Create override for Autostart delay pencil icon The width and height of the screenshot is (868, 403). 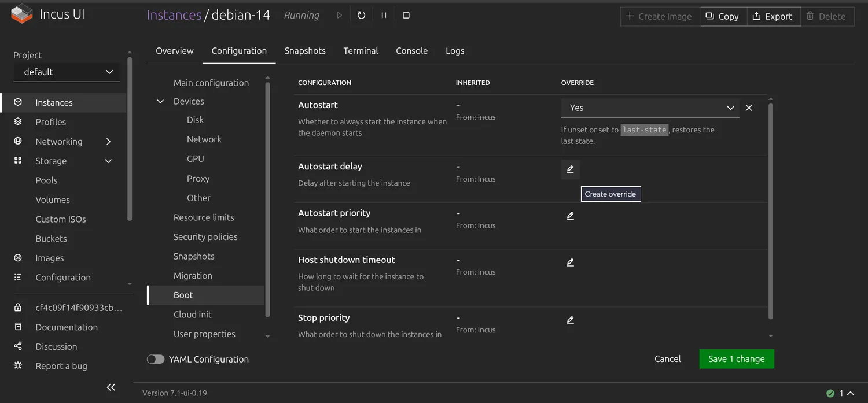click(570, 169)
